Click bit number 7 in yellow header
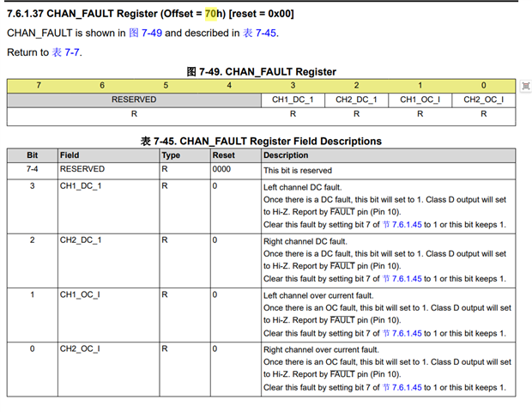The width and height of the screenshot is (532, 412). pyautogui.click(x=39, y=86)
